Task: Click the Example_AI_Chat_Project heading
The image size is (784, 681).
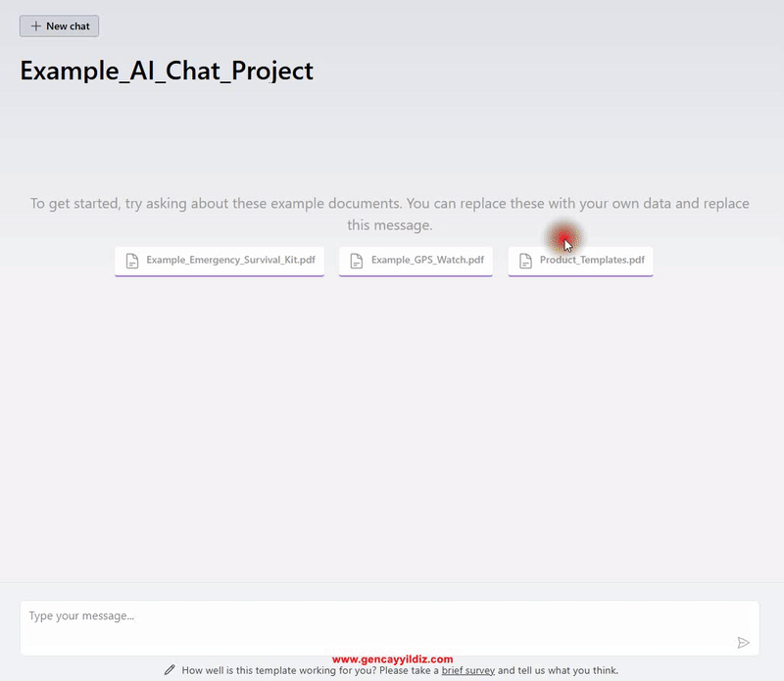Action: click(x=167, y=71)
